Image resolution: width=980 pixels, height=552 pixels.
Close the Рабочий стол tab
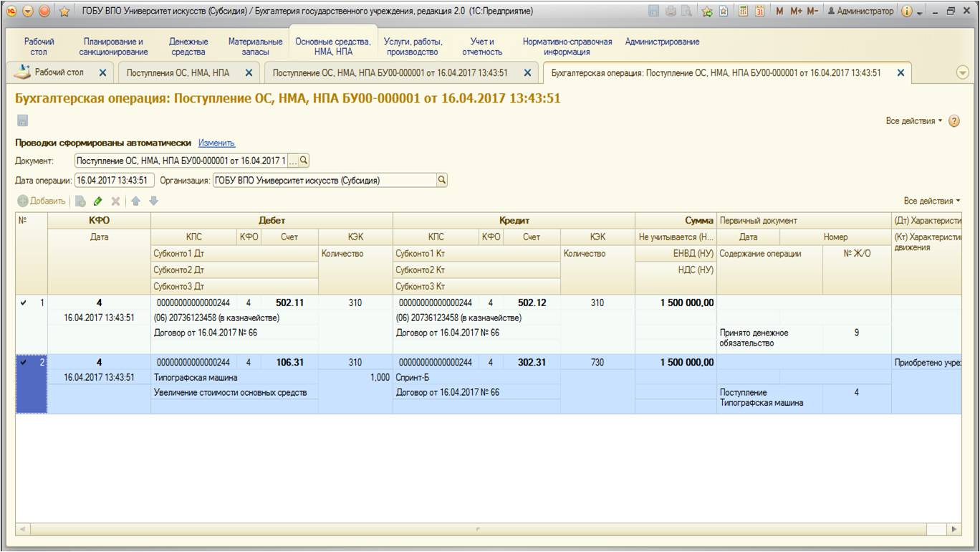102,72
